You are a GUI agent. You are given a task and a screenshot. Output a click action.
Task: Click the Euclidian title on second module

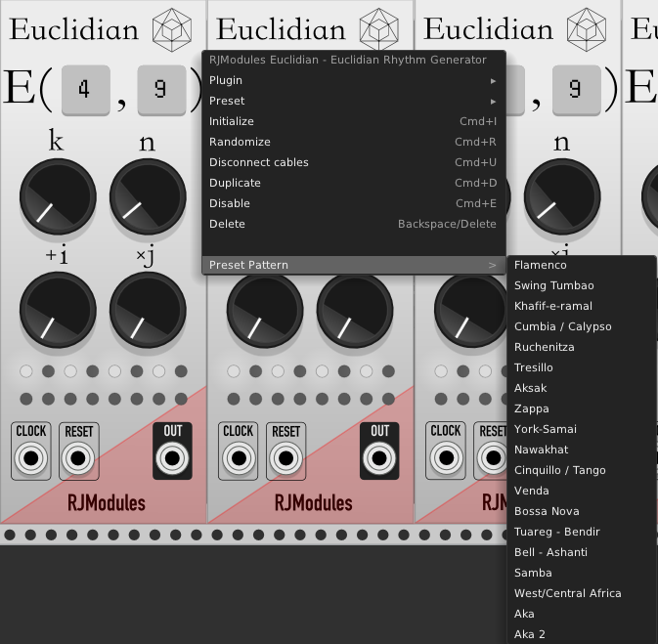[281, 29]
